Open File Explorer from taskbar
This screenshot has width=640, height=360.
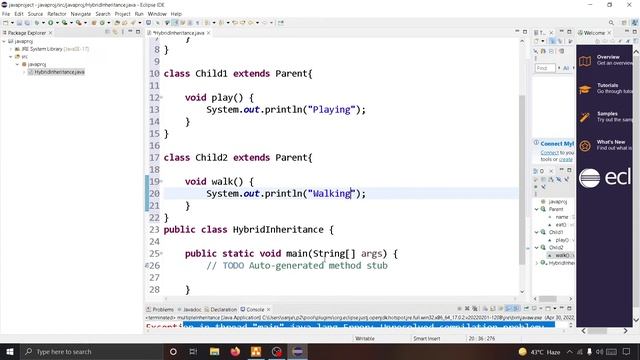[x=214, y=351]
